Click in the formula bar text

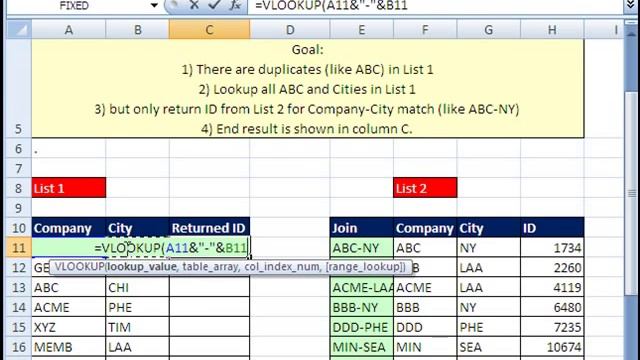331,6
